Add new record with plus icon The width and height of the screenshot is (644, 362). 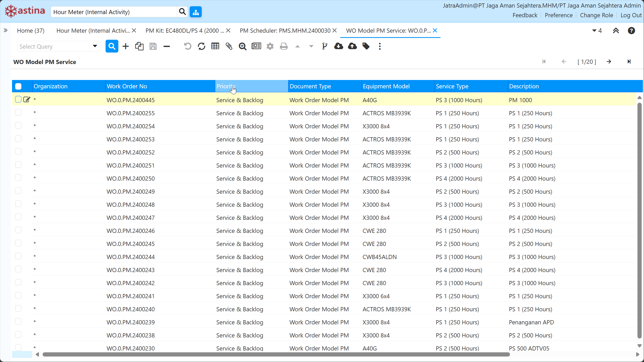(x=126, y=46)
